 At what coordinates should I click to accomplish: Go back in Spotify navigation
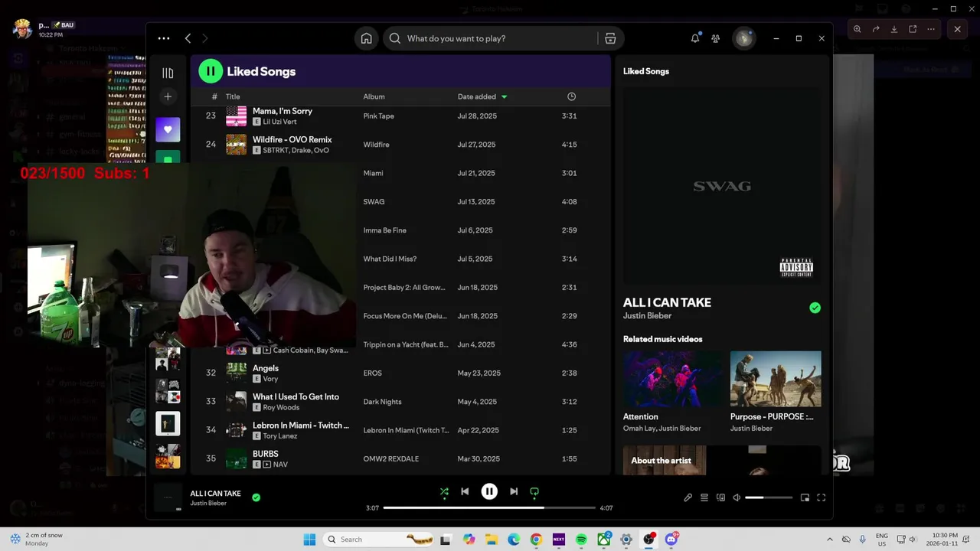[188, 38]
